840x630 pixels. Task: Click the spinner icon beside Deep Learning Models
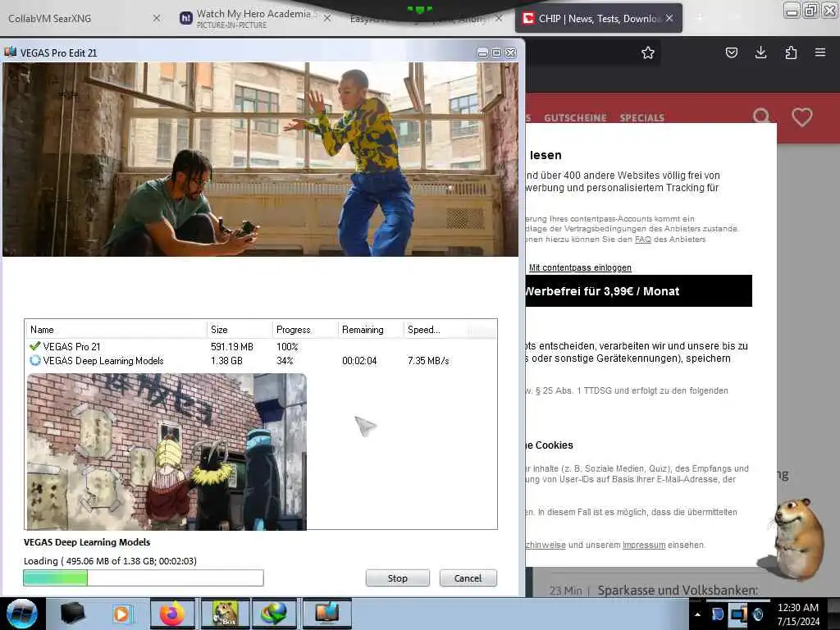(x=35, y=361)
